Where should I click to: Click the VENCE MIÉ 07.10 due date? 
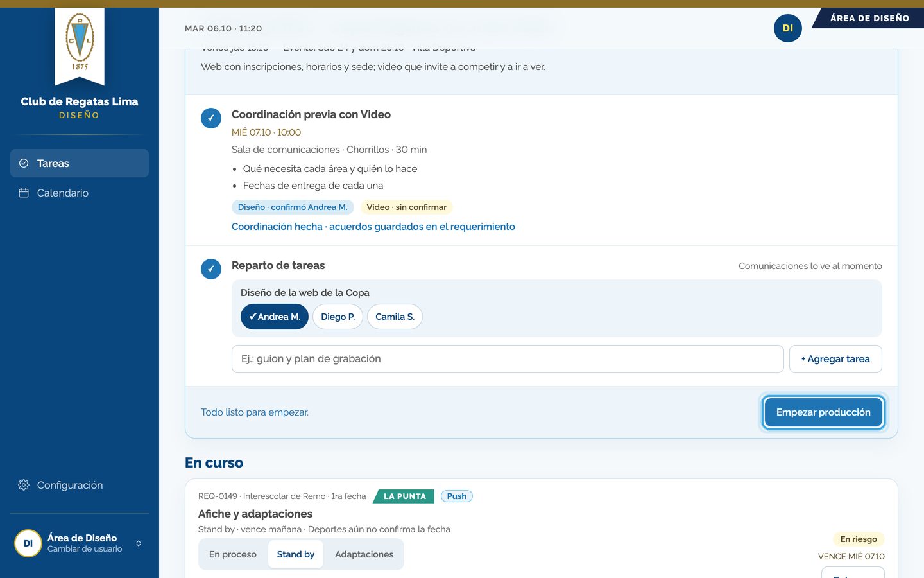tap(851, 556)
